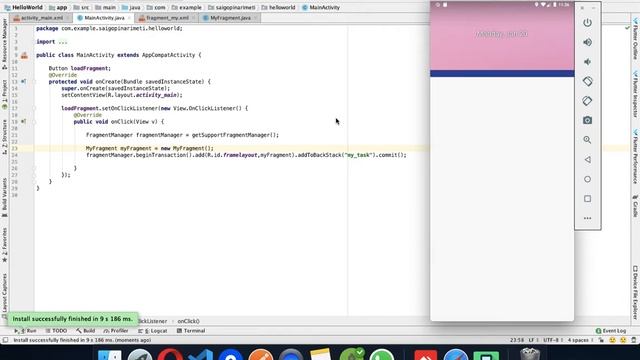This screenshot has width=640, height=360.
Task: Open the Profiler tool window
Action: point(116,331)
